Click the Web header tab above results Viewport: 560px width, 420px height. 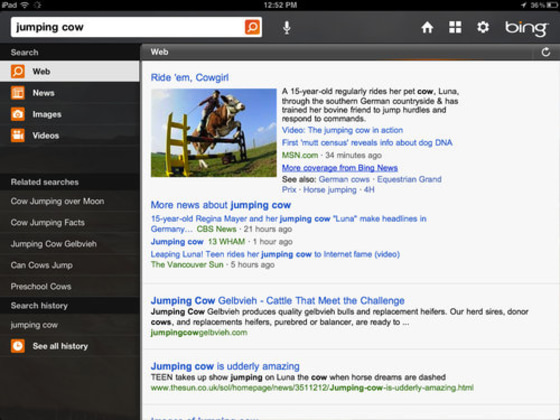click(159, 52)
